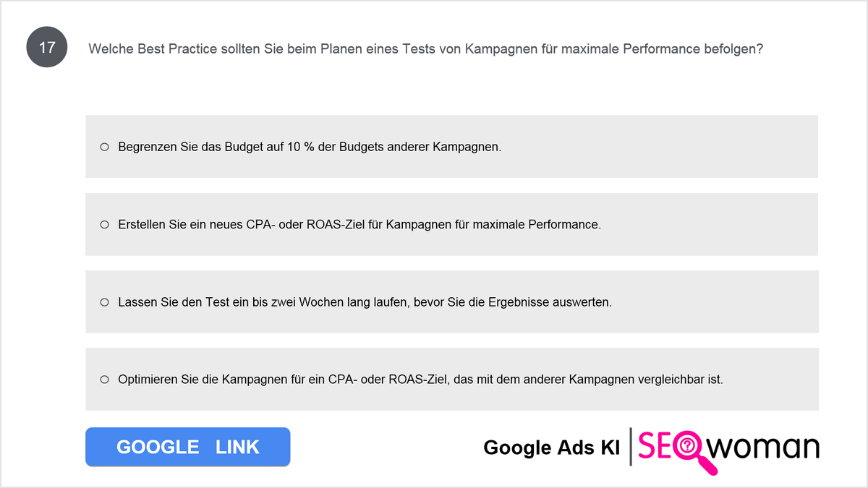The image size is (868, 488).
Task: Pick radio option 'Optimieren Sie die Kampagnen'
Action: pyautogui.click(x=104, y=380)
